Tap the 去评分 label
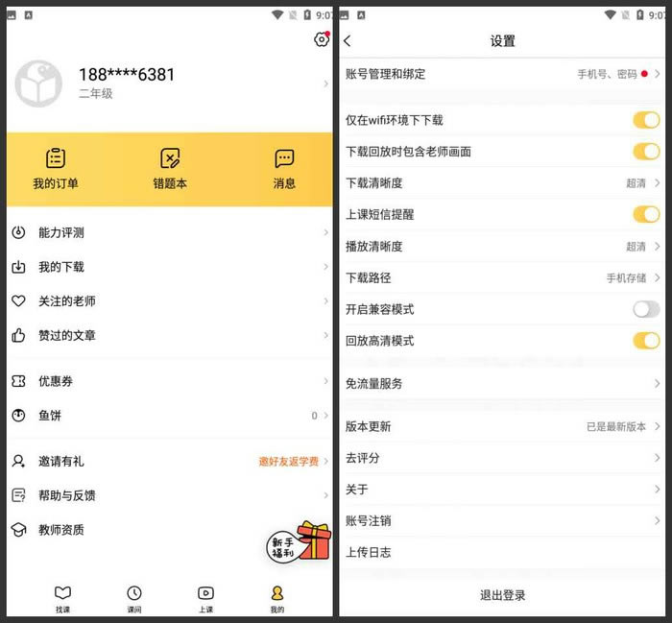Viewport: 672px width, 623px height. [363, 458]
